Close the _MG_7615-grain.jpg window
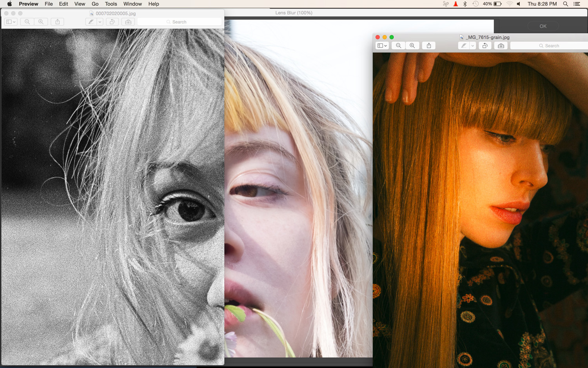The width and height of the screenshot is (588, 368). click(x=378, y=37)
